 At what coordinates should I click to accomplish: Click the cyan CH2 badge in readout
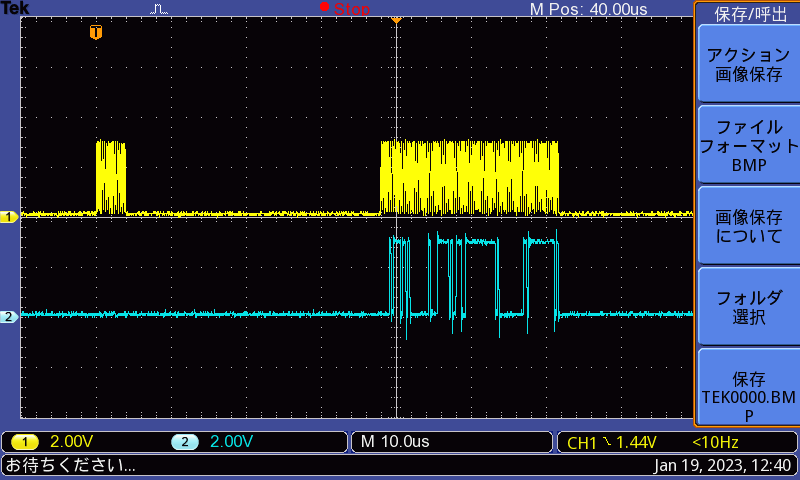point(185,442)
